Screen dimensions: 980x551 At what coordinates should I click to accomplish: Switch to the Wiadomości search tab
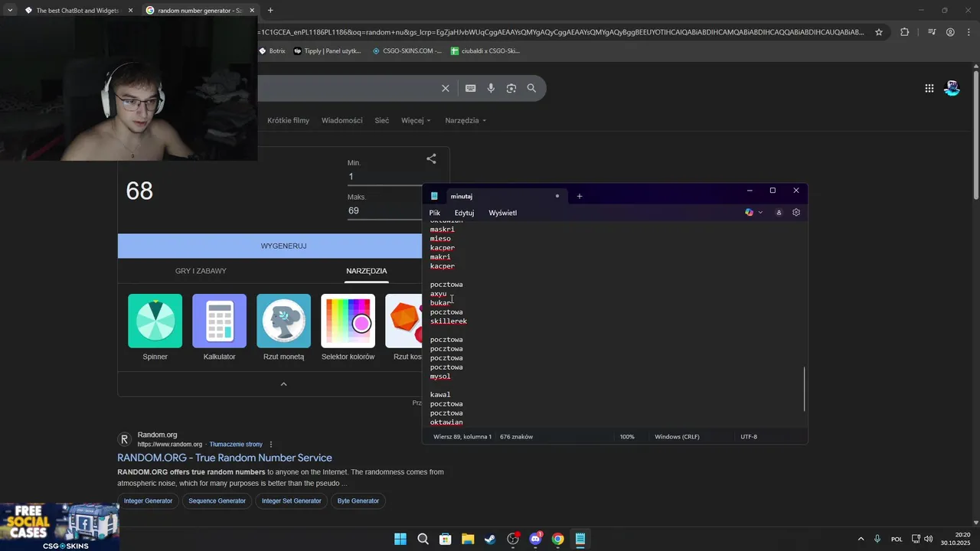342,120
